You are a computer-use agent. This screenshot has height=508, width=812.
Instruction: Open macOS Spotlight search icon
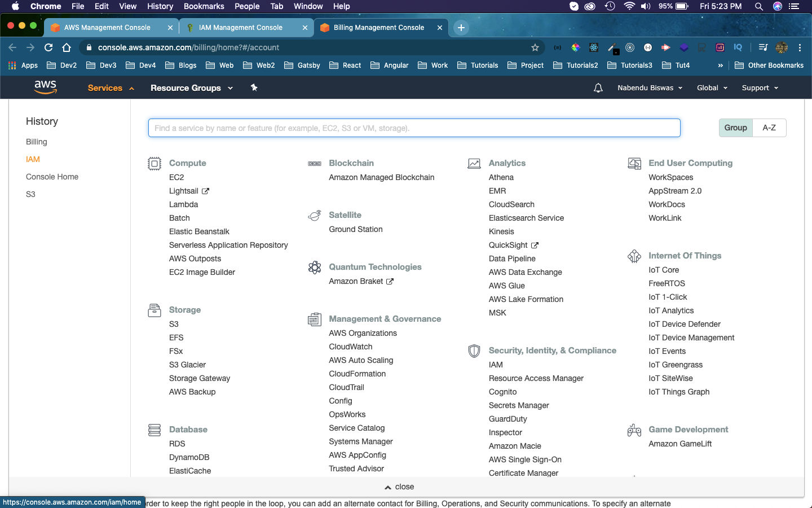[x=759, y=6]
